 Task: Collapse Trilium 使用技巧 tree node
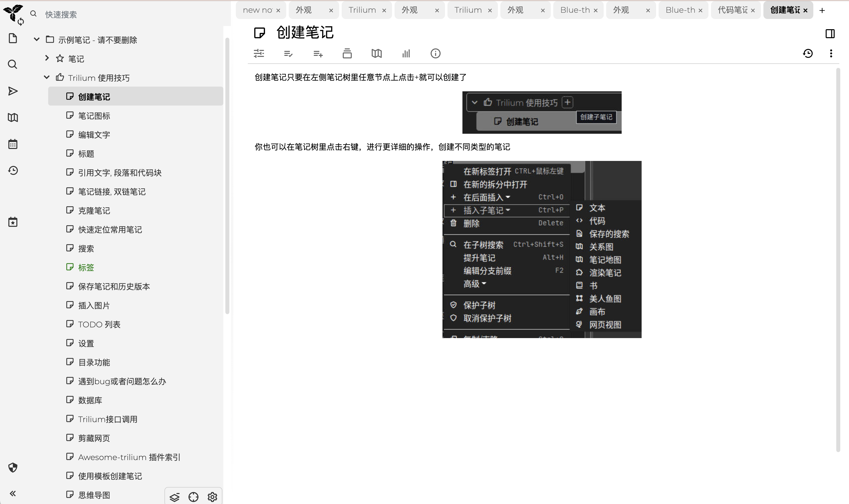coord(46,77)
